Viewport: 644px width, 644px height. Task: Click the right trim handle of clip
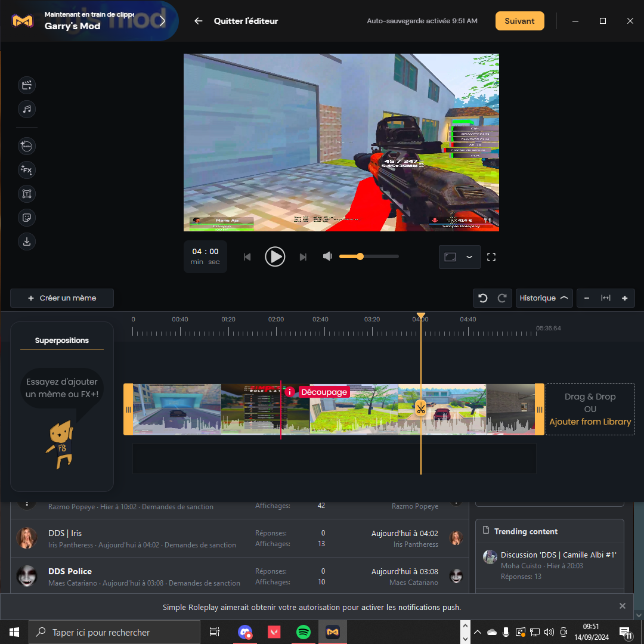539,410
